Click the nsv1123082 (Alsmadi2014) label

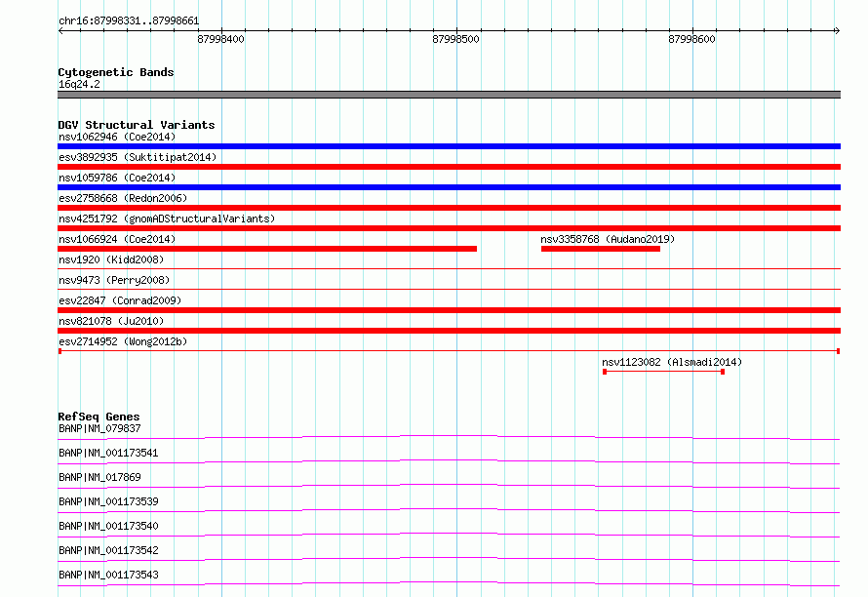click(672, 362)
